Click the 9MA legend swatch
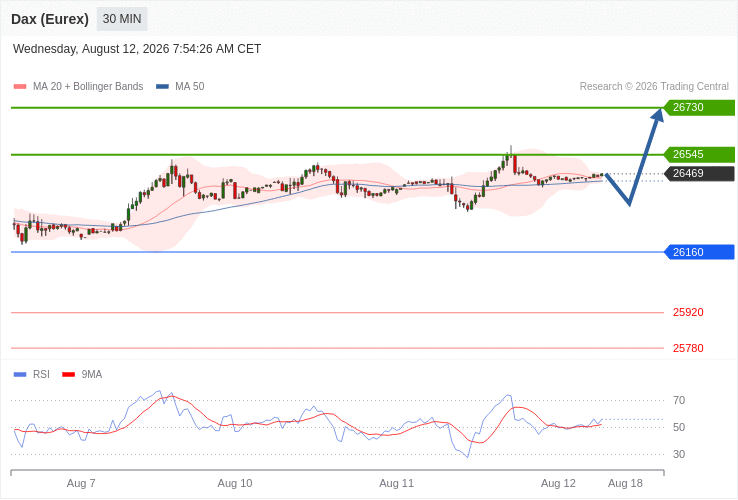The image size is (738, 500). tap(69, 375)
